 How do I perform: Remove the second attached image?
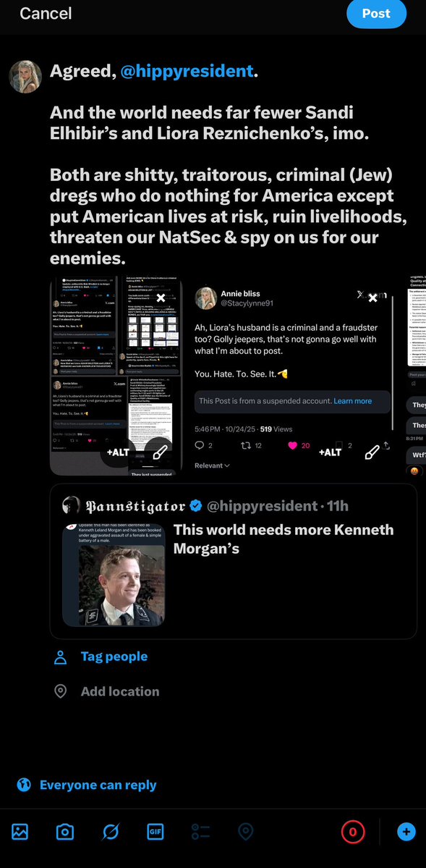373,298
